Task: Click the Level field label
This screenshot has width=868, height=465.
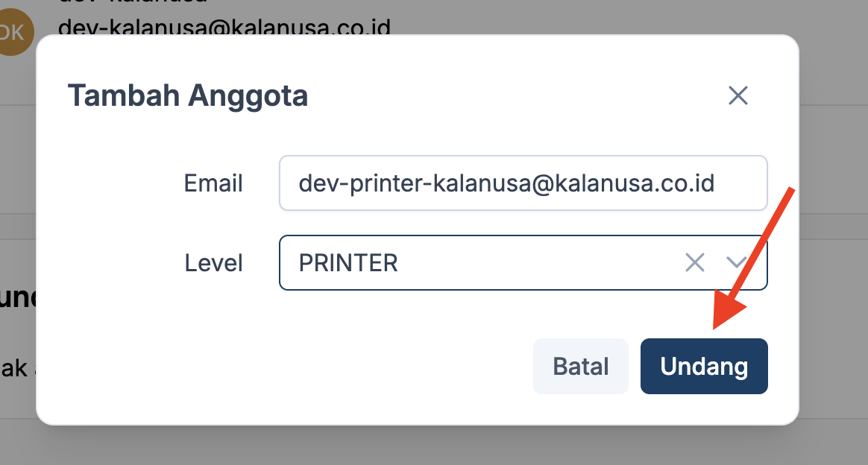Action: tap(213, 262)
